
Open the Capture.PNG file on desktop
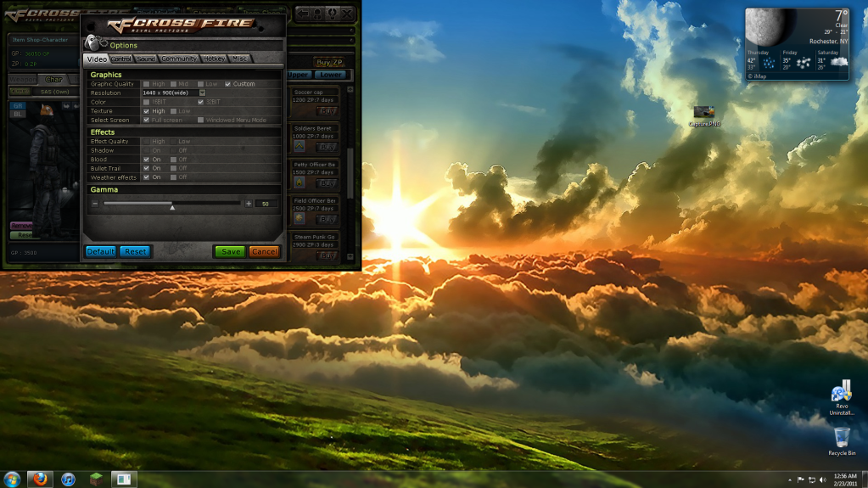coord(703,113)
